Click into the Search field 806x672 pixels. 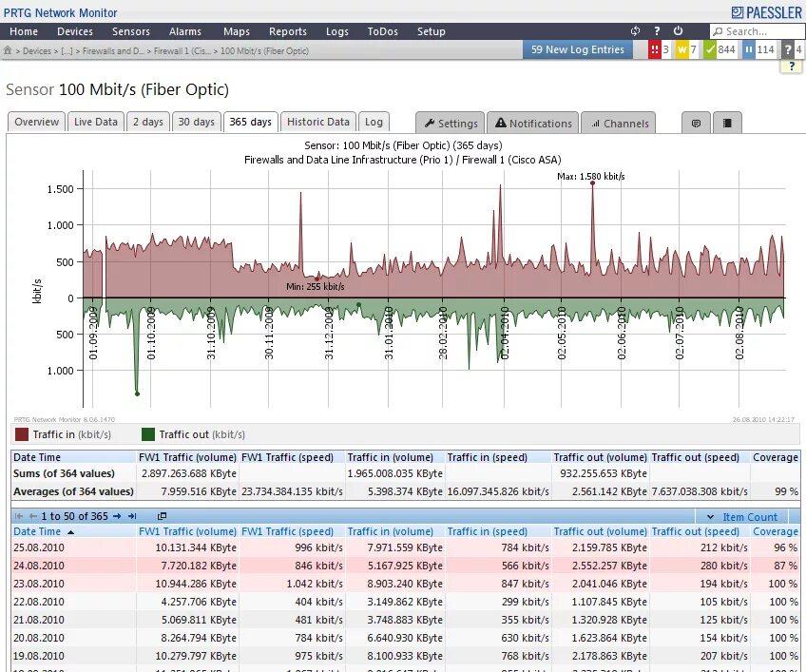coord(758,31)
